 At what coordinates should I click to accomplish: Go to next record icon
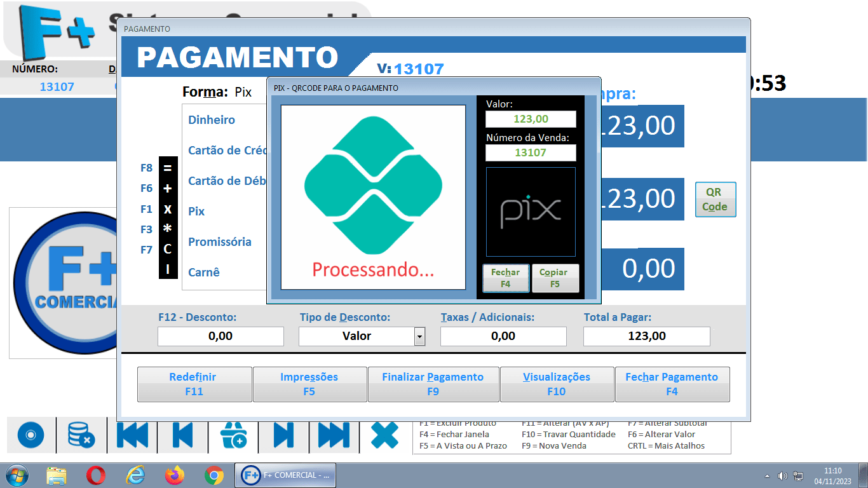click(283, 436)
